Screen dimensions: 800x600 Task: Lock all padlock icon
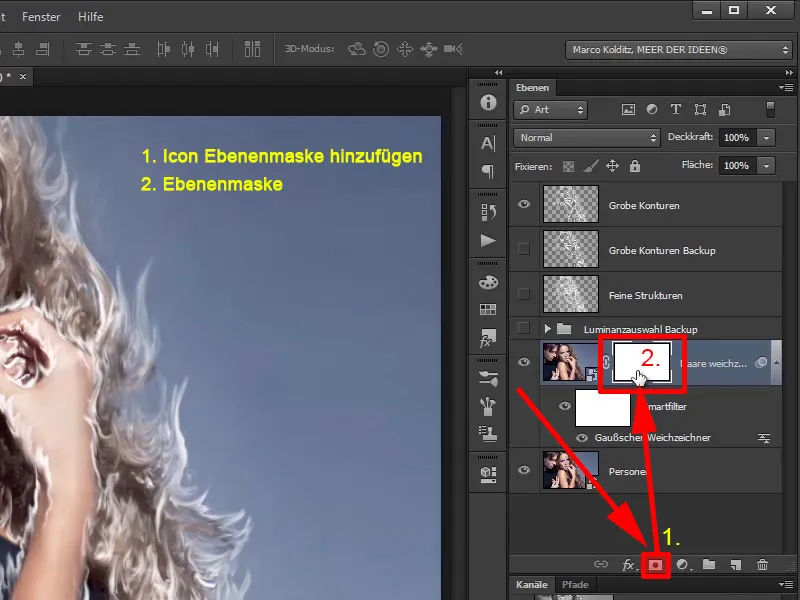[635, 166]
